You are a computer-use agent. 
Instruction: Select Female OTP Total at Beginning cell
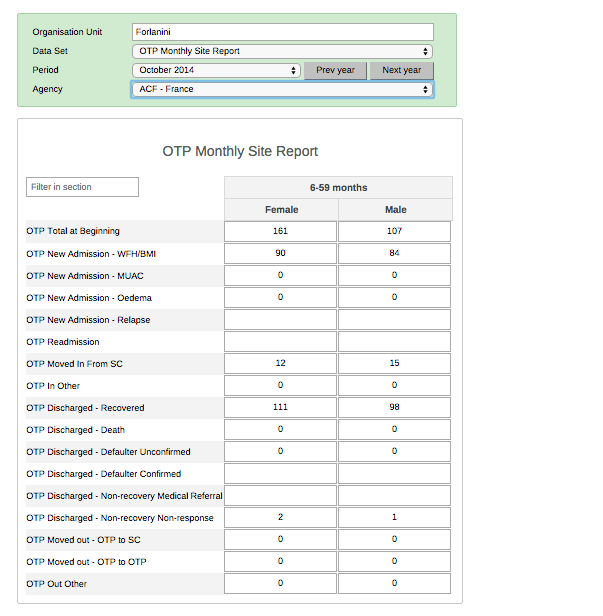pyautogui.click(x=281, y=231)
